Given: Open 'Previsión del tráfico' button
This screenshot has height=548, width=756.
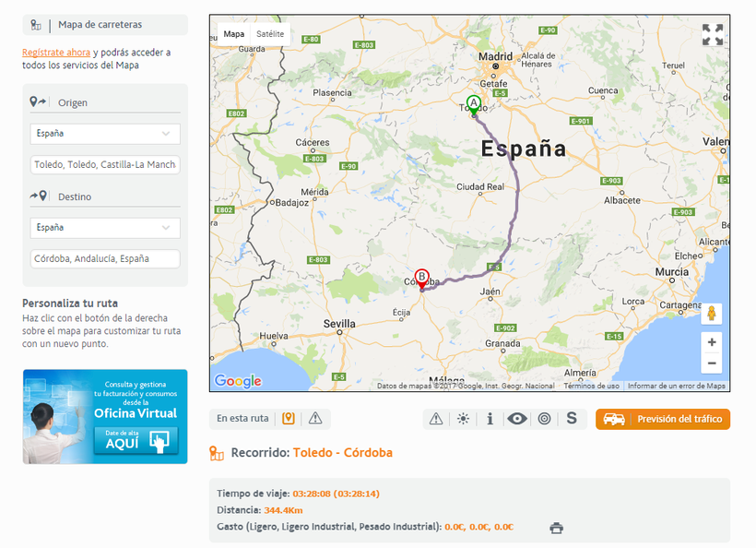Looking at the screenshot, I should [663, 419].
